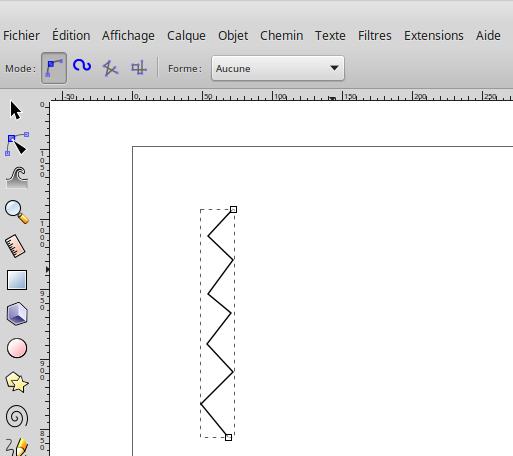Activate the Zoom magnifier tool
Screen dimensions: 513x456
pyautogui.click(x=17, y=212)
